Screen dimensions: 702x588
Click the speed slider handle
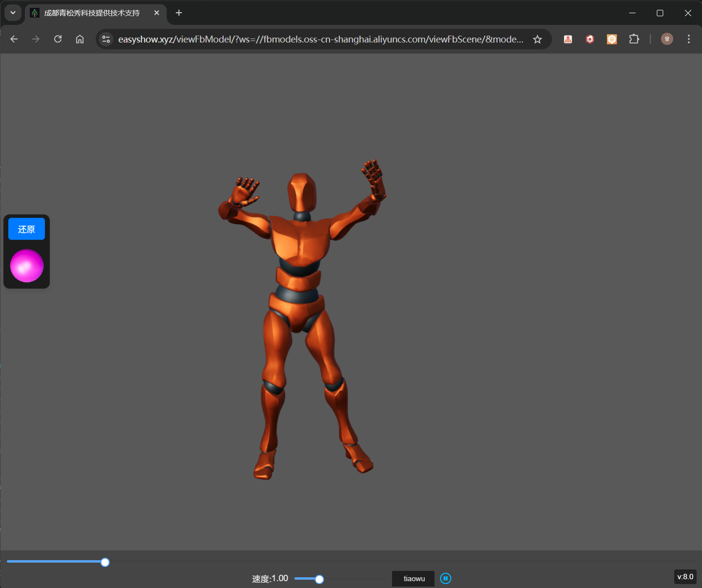319,579
